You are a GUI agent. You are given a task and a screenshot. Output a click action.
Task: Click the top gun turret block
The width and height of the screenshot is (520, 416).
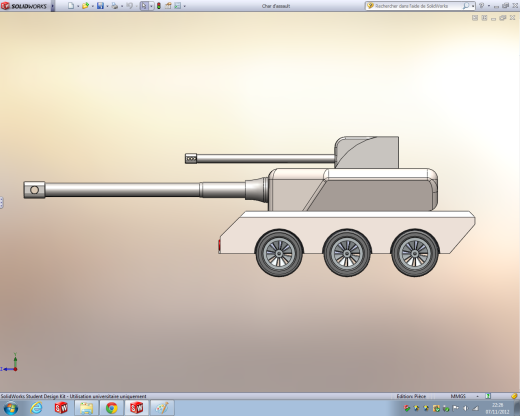point(367,152)
